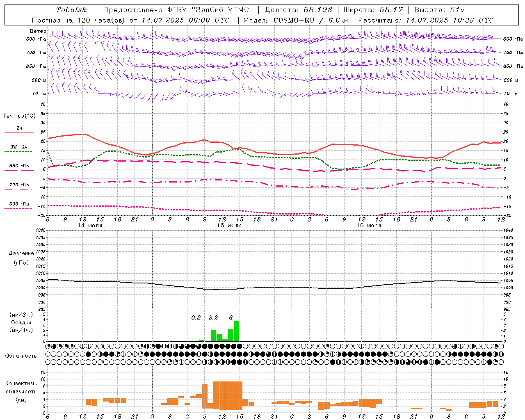Image resolution: width=525 pixels, height=420 pixels.
Task: Click the elevation text Высота: 51м
Action: click(x=440, y=10)
